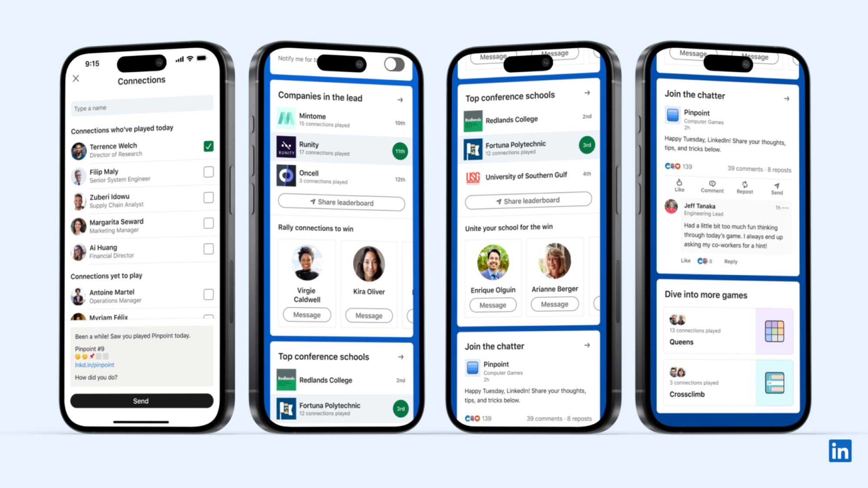The width and height of the screenshot is (868, 488).
Task: Click the lnkd.in/pinpoint hyperlink
Action: (x=95, y=365)
